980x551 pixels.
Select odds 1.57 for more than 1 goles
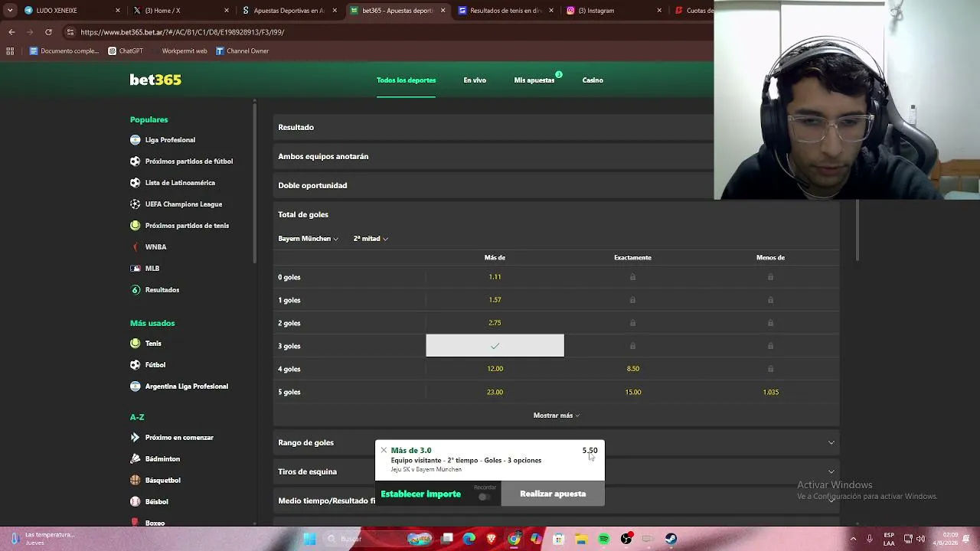pos(495,300)
